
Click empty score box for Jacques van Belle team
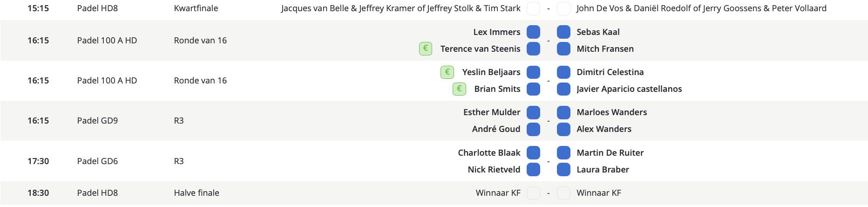point(533,8)
